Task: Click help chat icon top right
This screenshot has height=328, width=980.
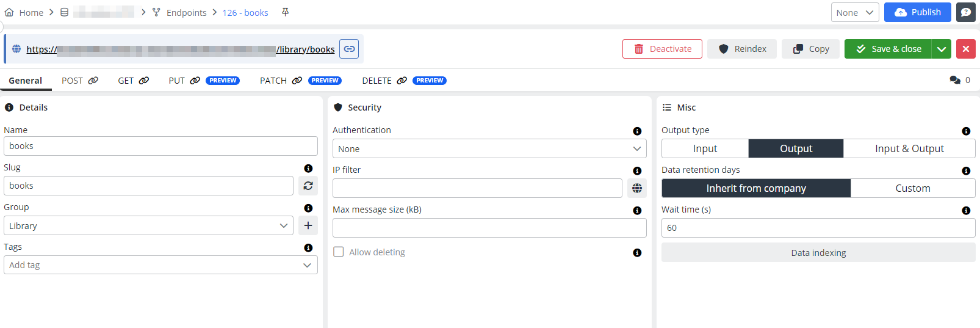Action: [966, 12]
